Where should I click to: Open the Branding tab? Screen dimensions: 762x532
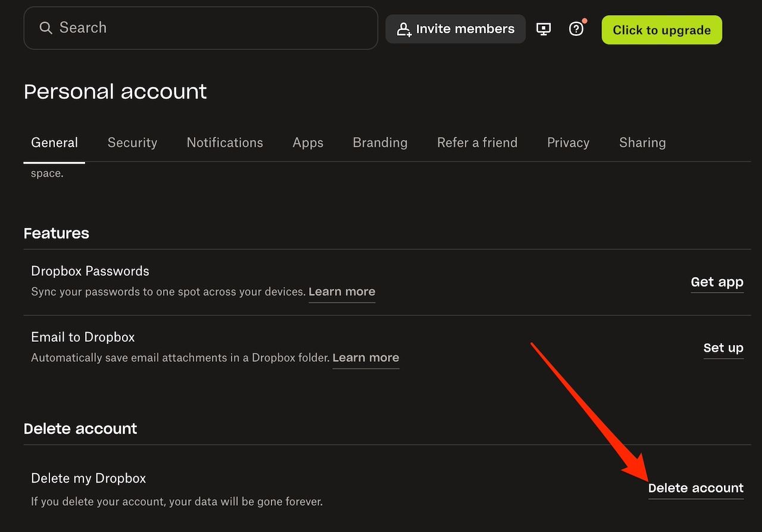tap(380, 143)
